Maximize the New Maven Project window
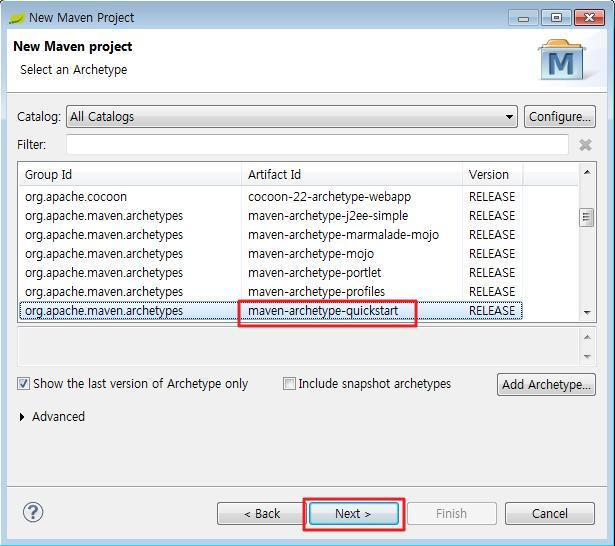This screenshot has height=546, width=615. click(x=556, y=18)
